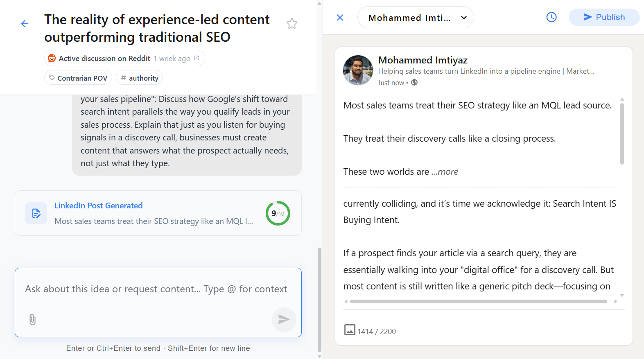Click the 'Just now' timestamp

391,83
